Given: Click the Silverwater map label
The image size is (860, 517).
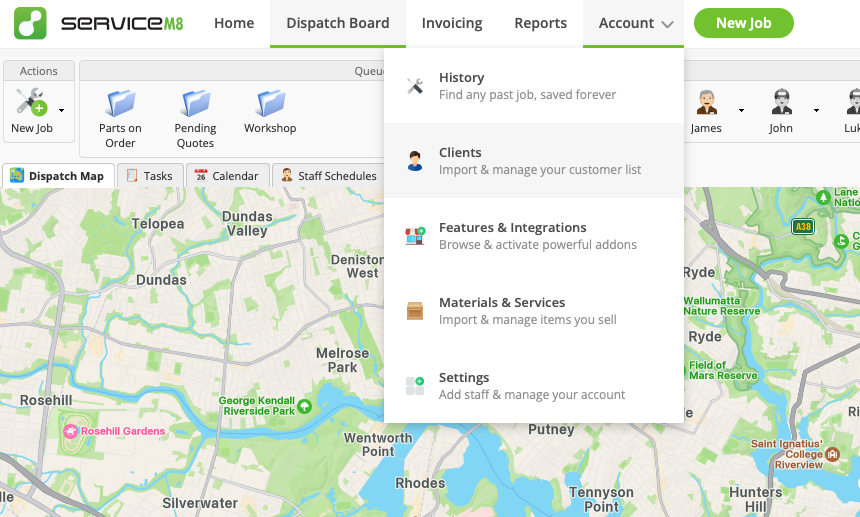Looking at the screenshot, I should tap(200, 503).
